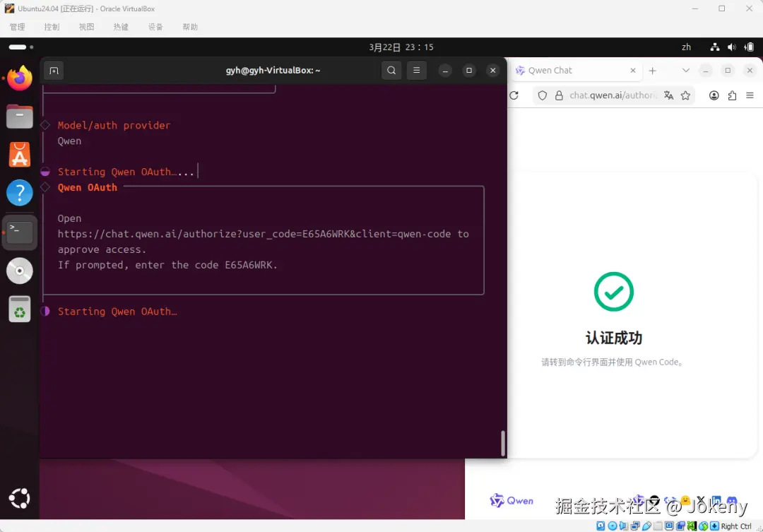Open a new Firefox tab

653,71
